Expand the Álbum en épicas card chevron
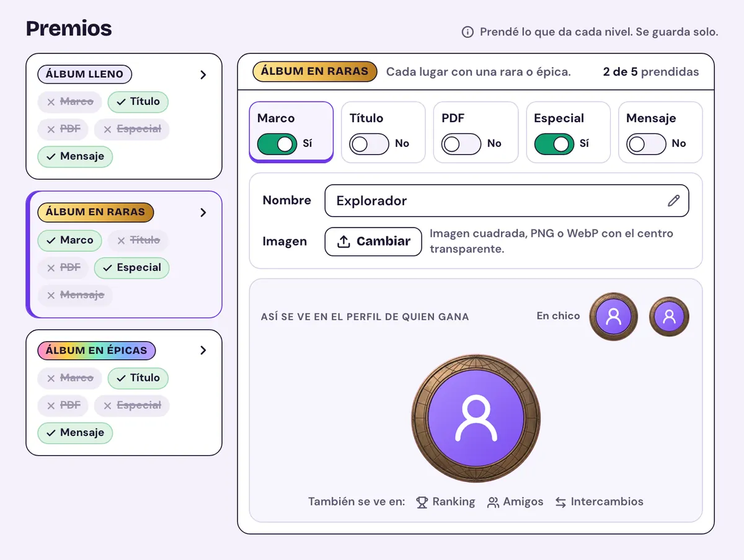744x560 pixels. pyautogui.click(x=203, y=350)
